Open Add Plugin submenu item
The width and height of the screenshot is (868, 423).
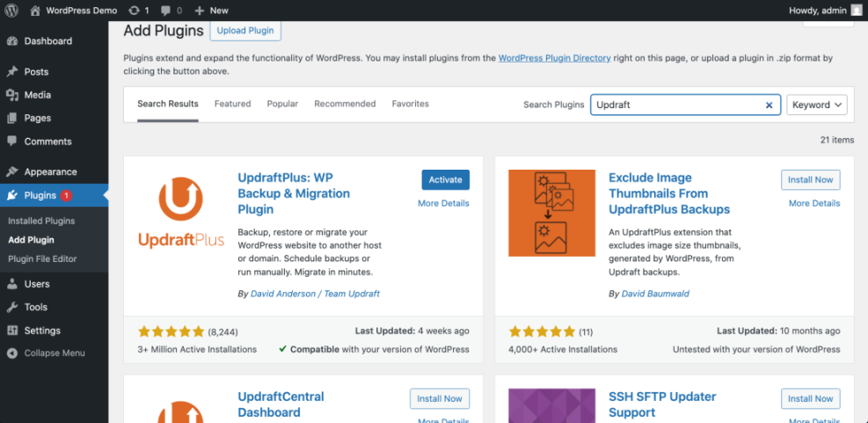point(31,240)
